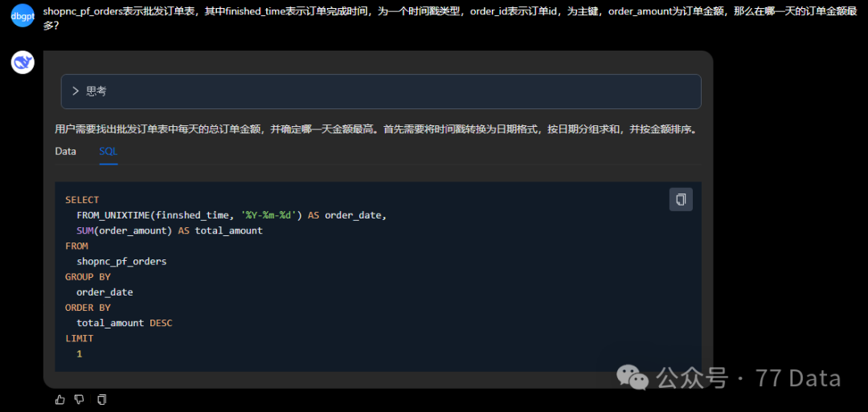The image size is (868, 412).
Task: Click the LIMIT keyword
Action: tap(79, 338)
